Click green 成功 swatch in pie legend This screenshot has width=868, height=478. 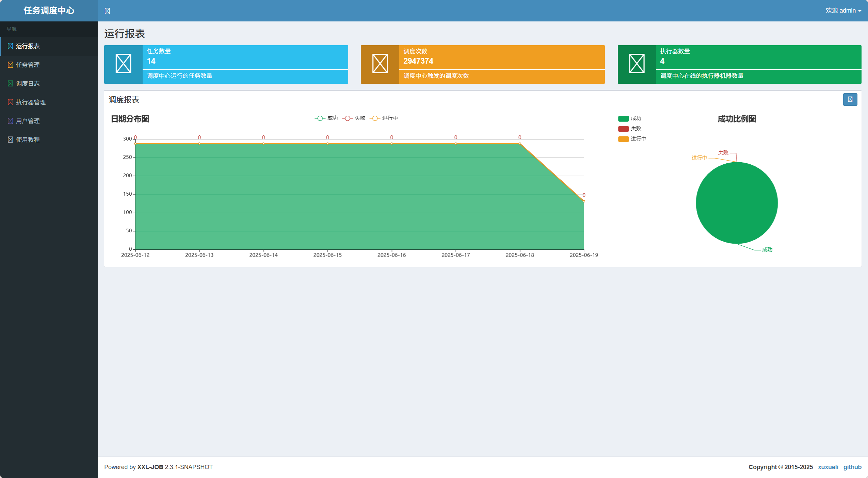click(x=623, y=118)
